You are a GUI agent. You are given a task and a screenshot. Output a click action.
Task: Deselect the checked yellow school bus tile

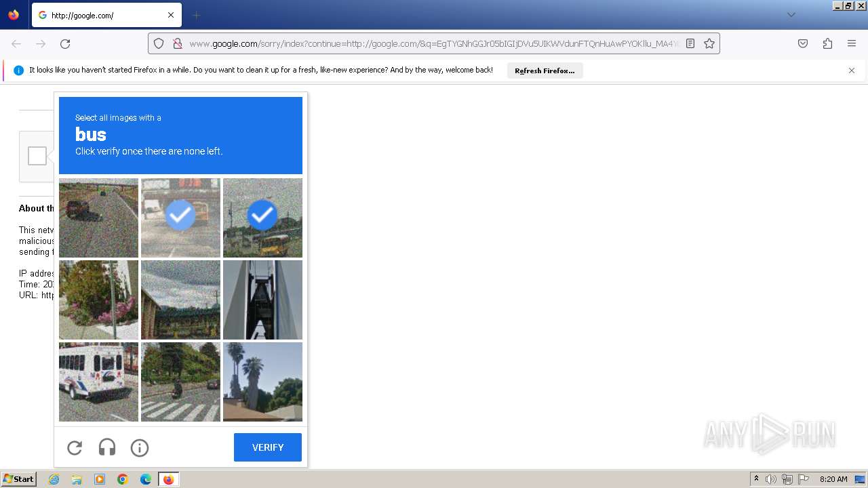point(262,218)
